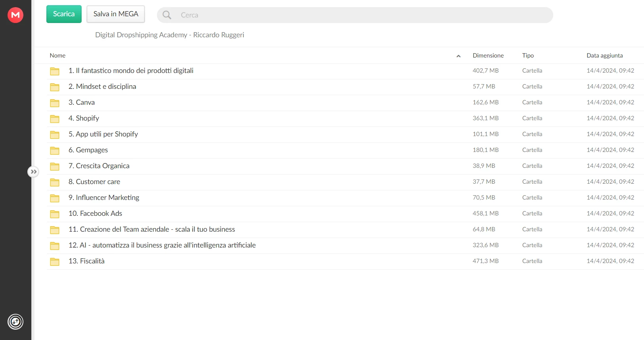644x340 pixels.
Task: Sort by the Dimensione column header
Action: pyautogui.click(x=488, y=56)
